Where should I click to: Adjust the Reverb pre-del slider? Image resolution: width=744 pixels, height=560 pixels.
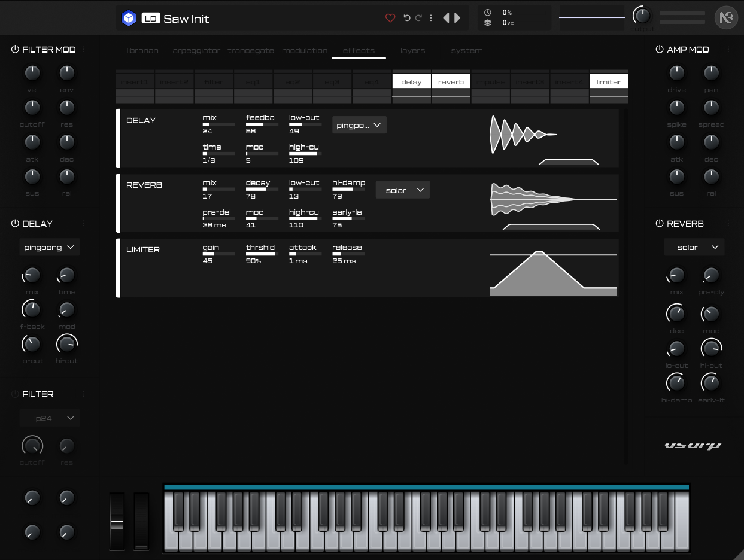219,218
